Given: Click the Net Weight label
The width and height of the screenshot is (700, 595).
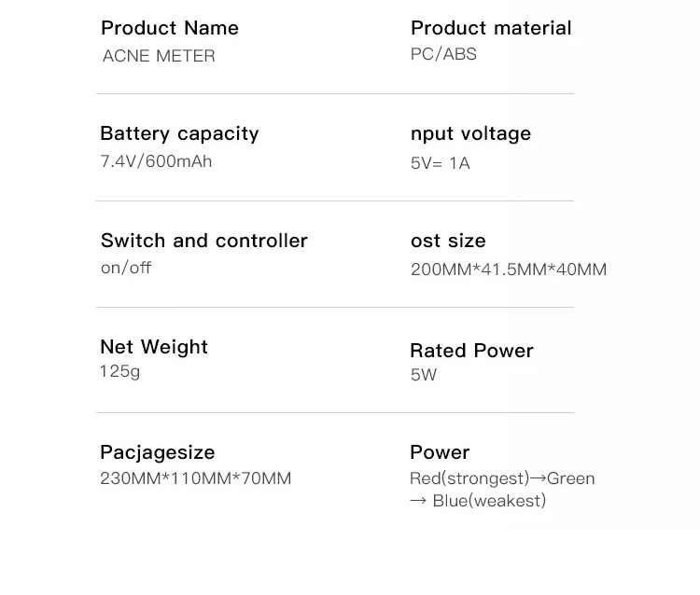Looking at the screenshot, I should coord(154,347).
